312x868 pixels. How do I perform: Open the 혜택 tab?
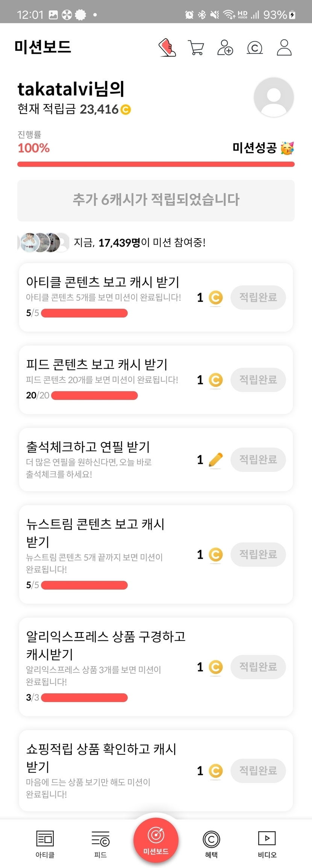click(x=211, y=844)
